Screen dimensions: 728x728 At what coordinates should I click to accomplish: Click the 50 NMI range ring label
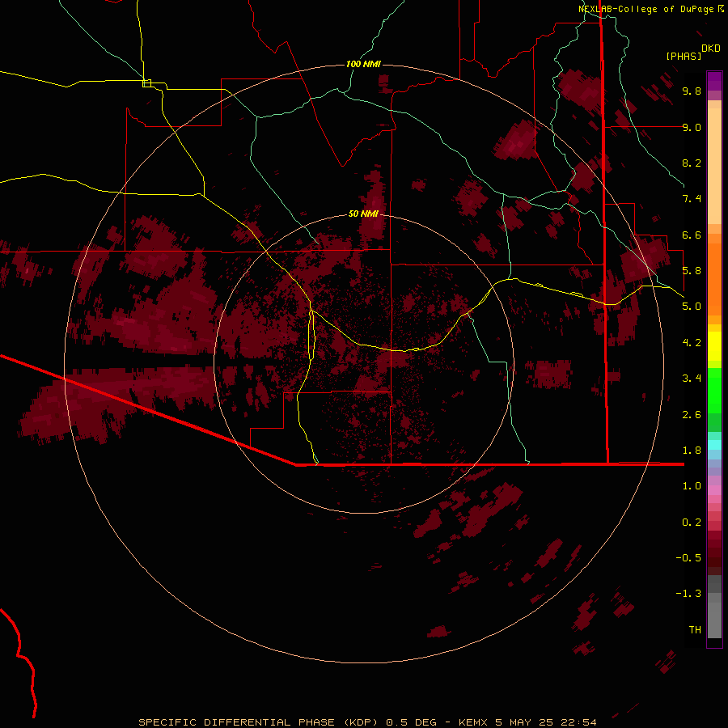363,214
